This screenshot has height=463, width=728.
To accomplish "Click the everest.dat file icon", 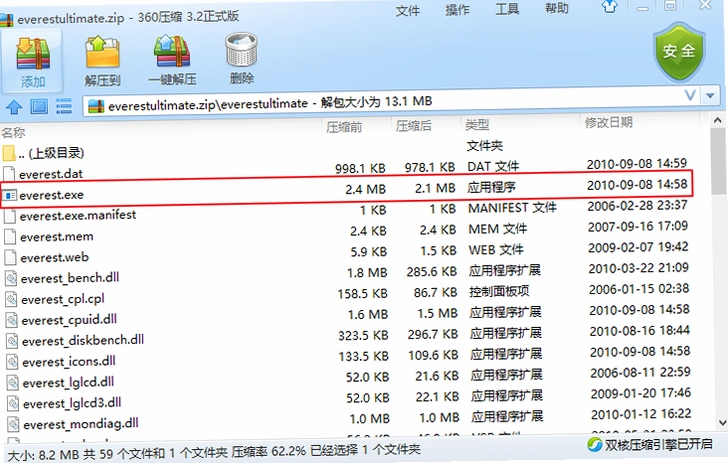I will [9, 174].
